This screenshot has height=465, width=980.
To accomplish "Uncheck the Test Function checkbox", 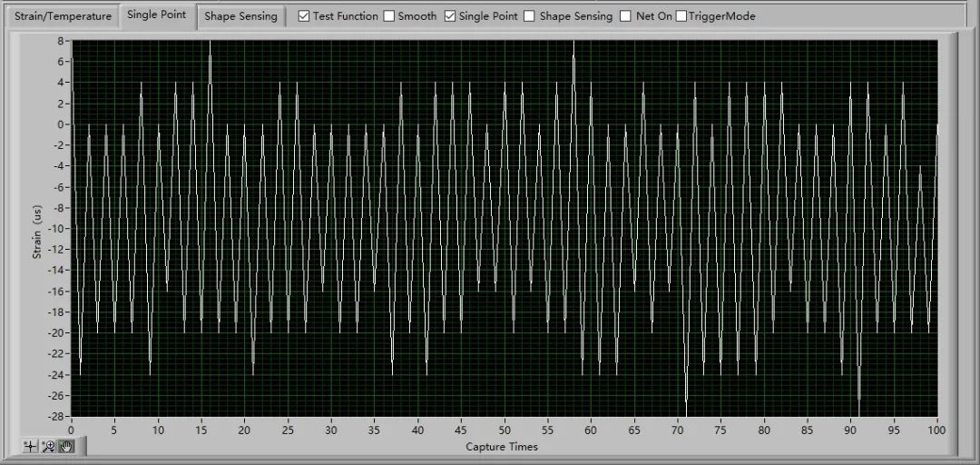I will pos(304,16).
